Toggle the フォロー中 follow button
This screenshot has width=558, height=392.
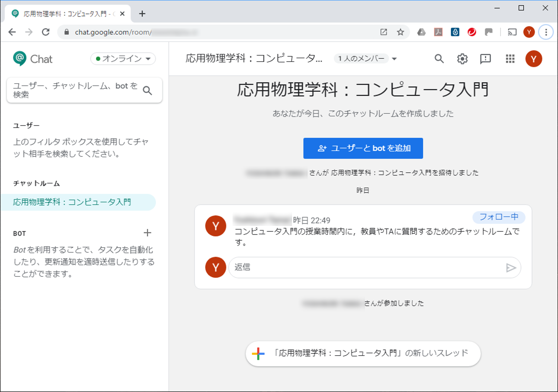click(498, 217)
